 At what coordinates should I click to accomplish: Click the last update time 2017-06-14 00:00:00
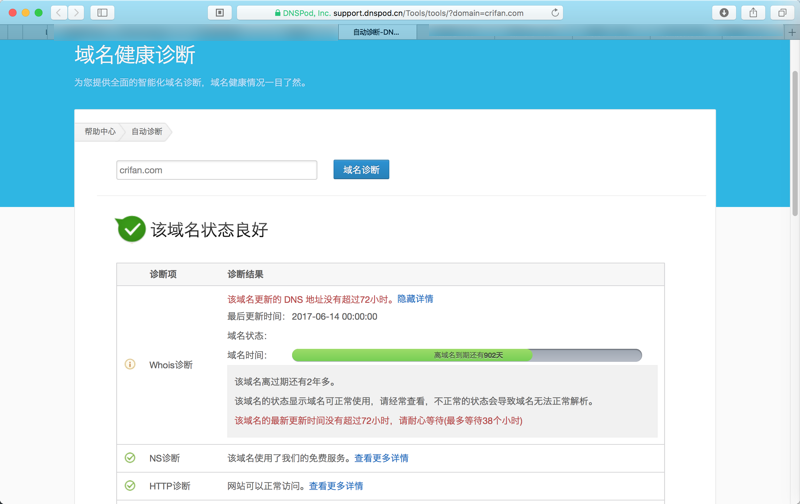coord(335,317)
